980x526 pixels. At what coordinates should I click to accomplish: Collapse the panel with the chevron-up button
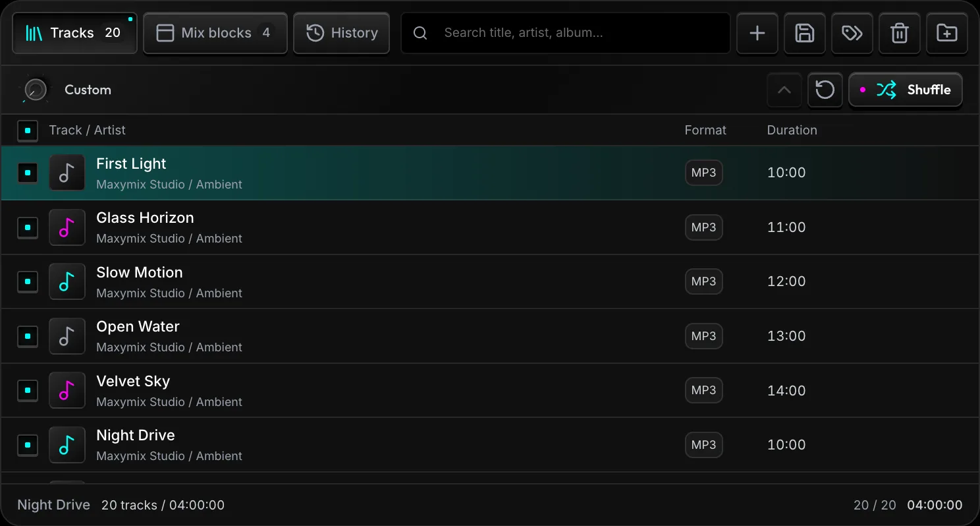tap(784, 90)
